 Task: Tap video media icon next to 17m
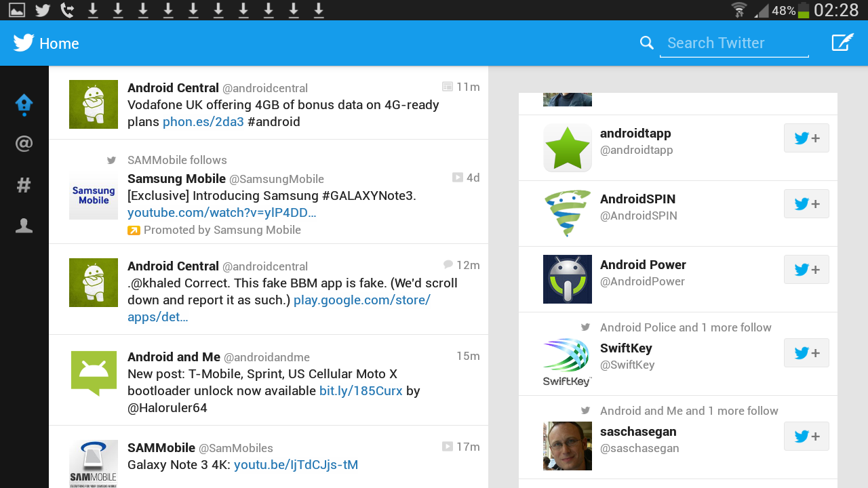click(448, 447)
